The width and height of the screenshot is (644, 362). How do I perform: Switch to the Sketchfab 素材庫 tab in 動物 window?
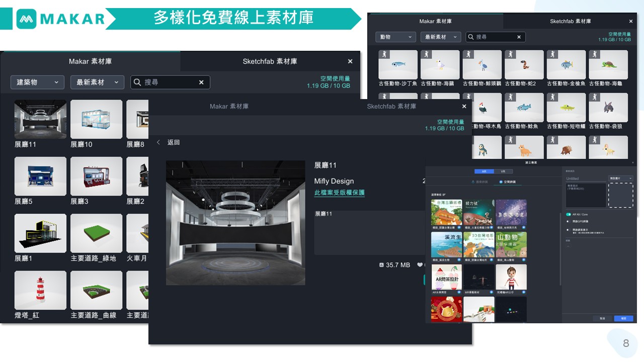(570, 22)
